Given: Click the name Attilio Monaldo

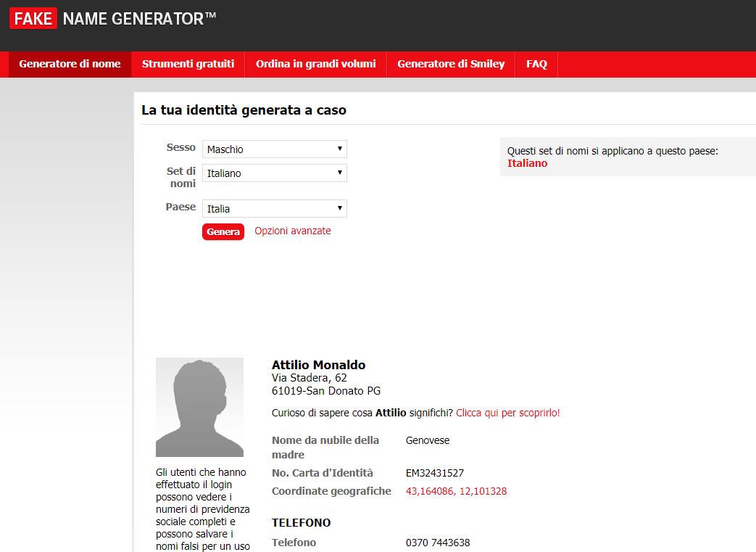Looking at the screenshot, I should coord(318,365).
